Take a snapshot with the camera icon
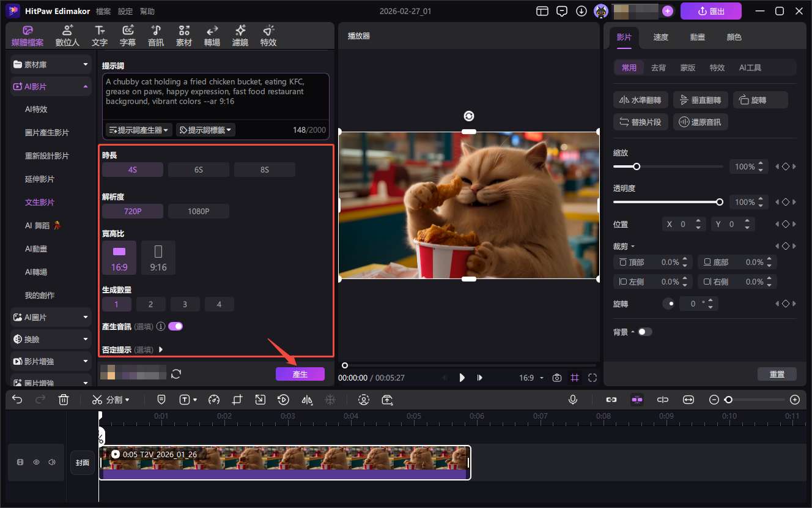This screenshot has width=812, height=508. 556,378
